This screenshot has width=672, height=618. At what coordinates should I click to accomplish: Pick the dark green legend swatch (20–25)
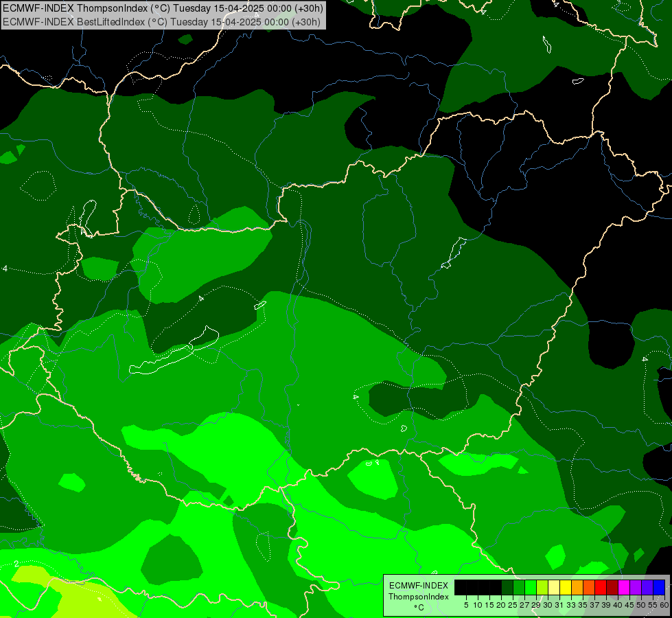point(507,587)
